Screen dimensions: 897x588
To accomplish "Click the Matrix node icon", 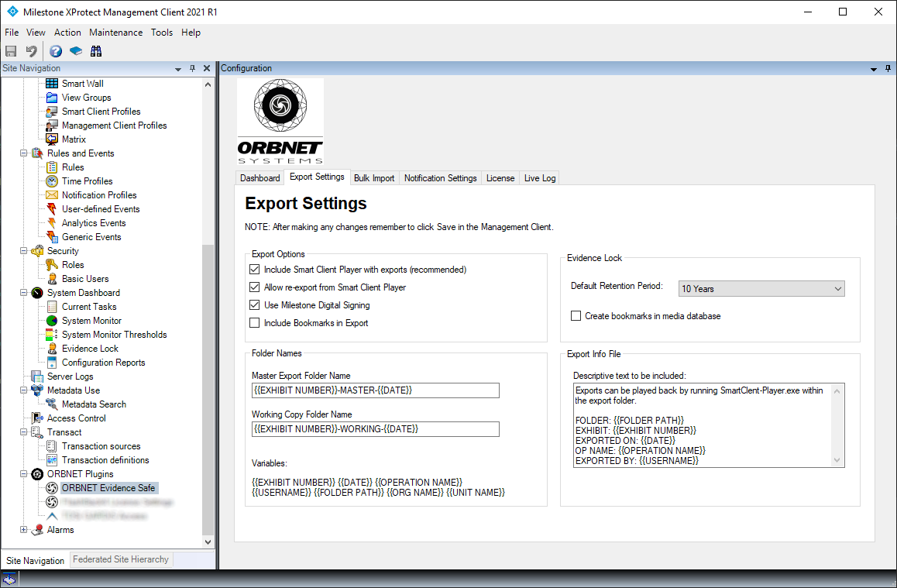I will point(52,139).
